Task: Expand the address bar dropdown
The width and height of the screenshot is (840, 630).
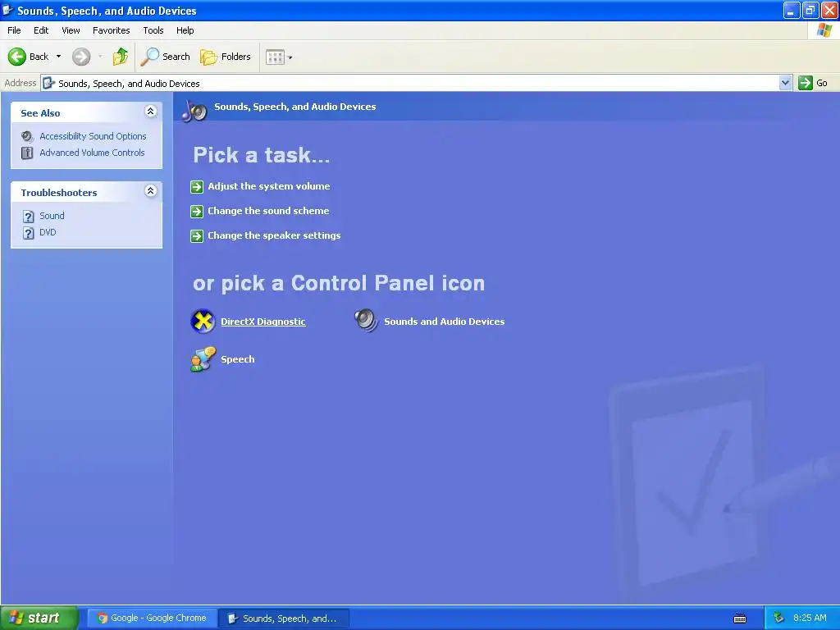Action: [x=785, y=83]
